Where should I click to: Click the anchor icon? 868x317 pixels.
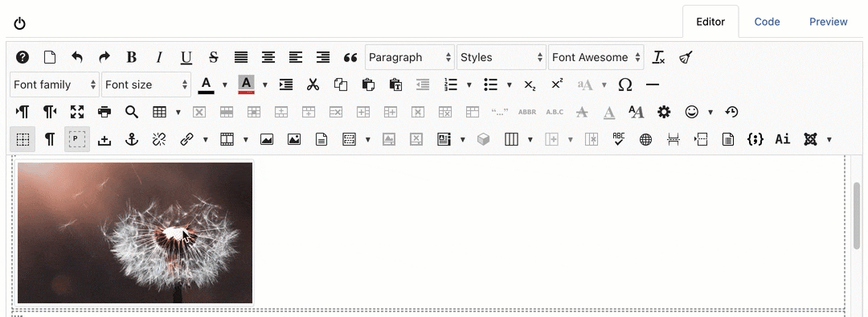click(131, 140)
